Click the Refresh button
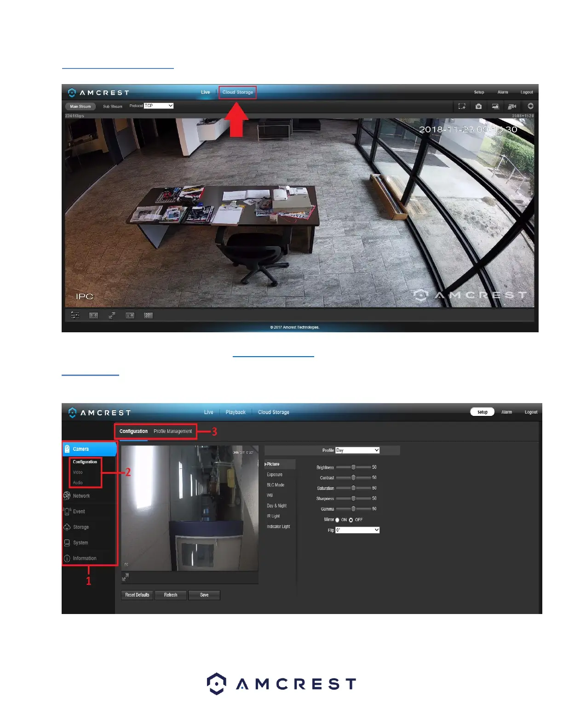This screenshot has height=728, width=563. tap(171, 595)
